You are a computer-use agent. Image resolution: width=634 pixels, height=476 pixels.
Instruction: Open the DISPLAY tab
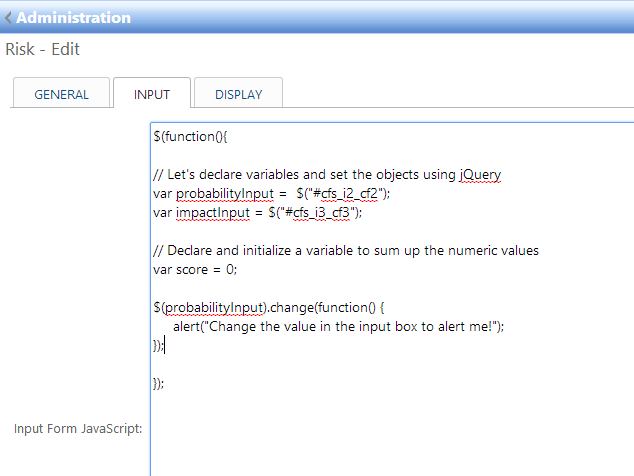click(238, 95)
